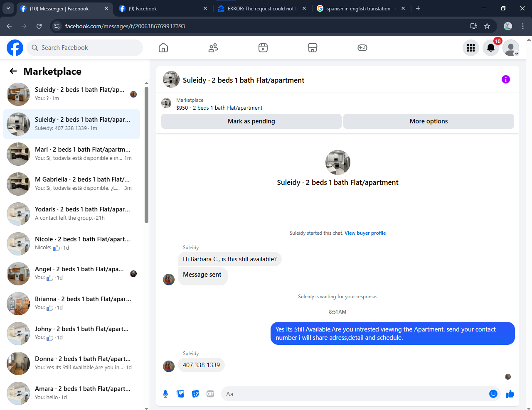Viewport: 532px width, 410px height.
Task: Open the Facebook logo home link
Action: tap(15, 48)
